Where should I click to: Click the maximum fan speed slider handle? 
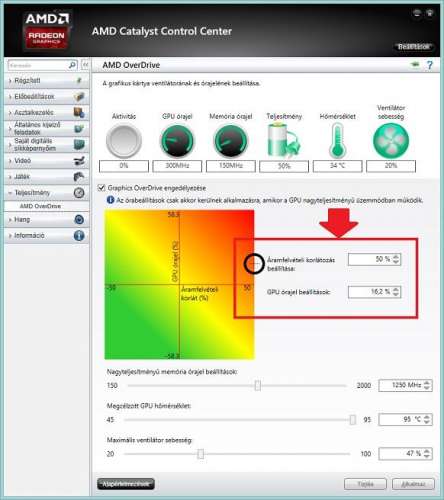point(200,453)
